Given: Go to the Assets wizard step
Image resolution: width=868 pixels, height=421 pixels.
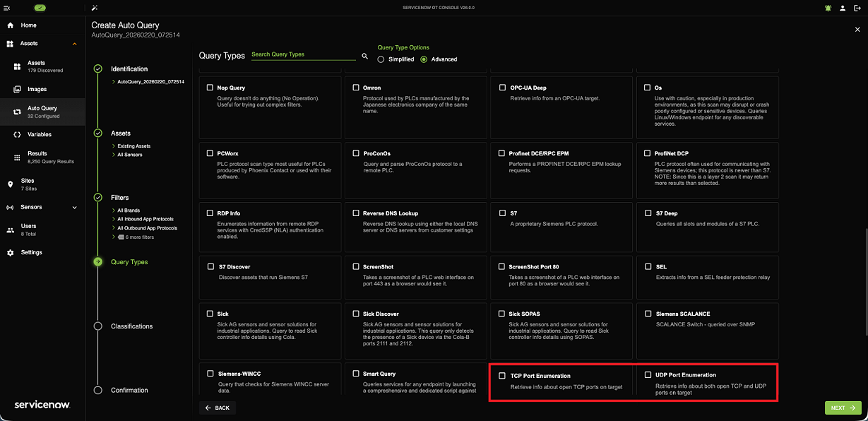Looking at the screenshot, I should click(x=121, y=133).
